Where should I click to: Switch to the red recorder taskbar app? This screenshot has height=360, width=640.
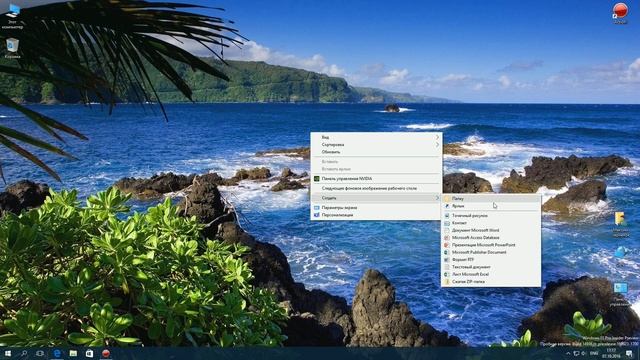click(x=106, y=353)
